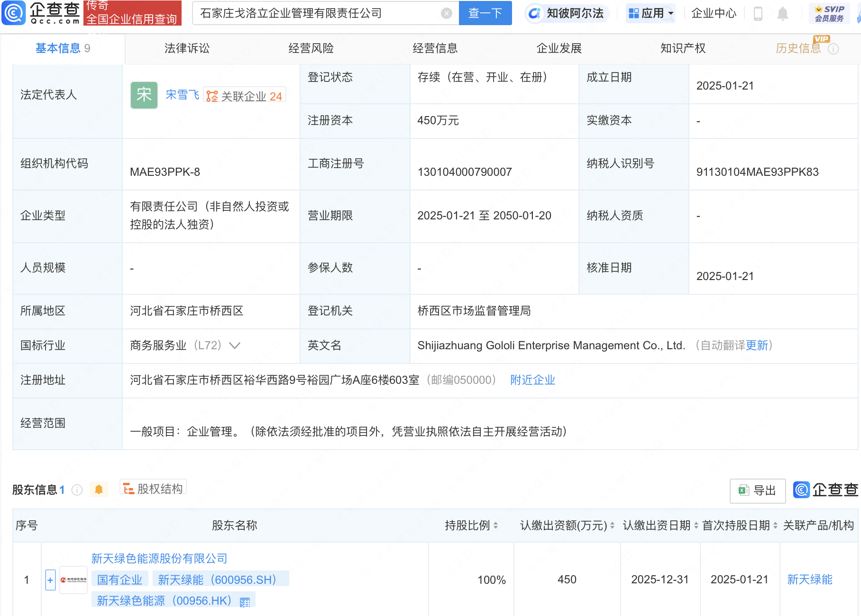Open 企业中心 link in header

click(x=714, y=13)
